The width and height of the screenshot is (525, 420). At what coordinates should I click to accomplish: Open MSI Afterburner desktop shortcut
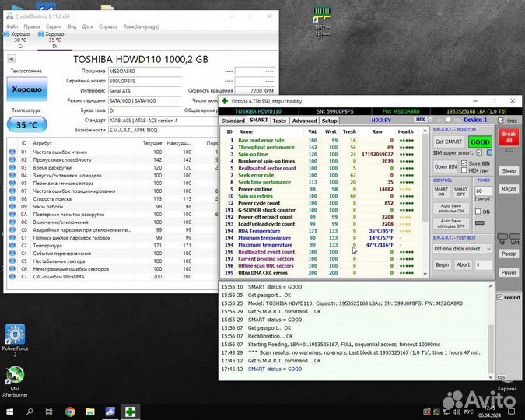[15, 381]
